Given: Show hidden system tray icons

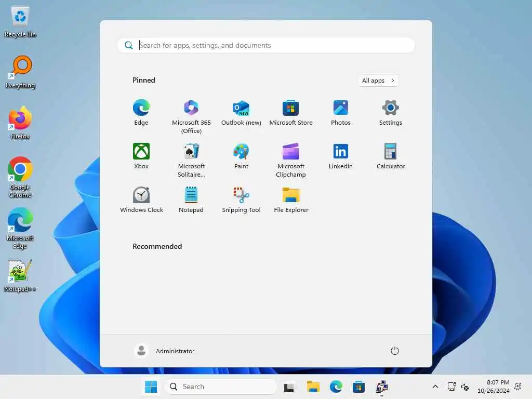Looking at the screenshot, I should tap(435, 387).
